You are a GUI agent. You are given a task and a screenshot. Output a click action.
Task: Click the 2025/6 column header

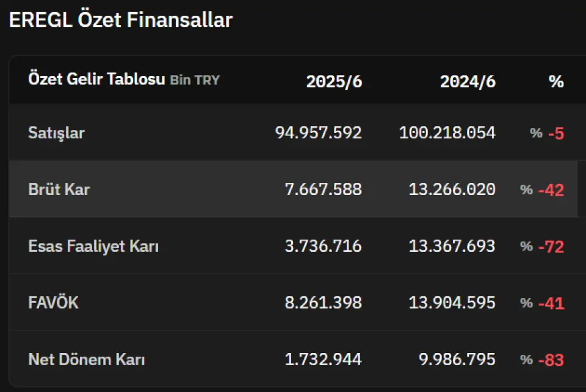[334, 81]
